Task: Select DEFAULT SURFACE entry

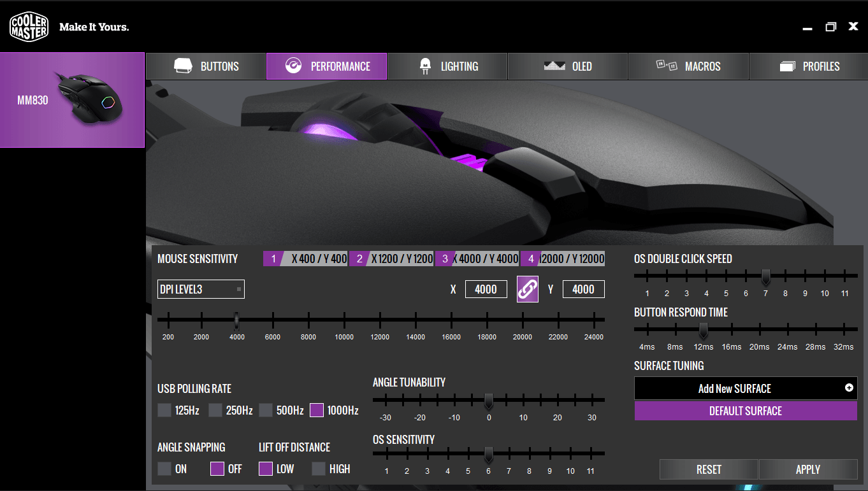Action: pyautogui.click(x=746, y=411)
